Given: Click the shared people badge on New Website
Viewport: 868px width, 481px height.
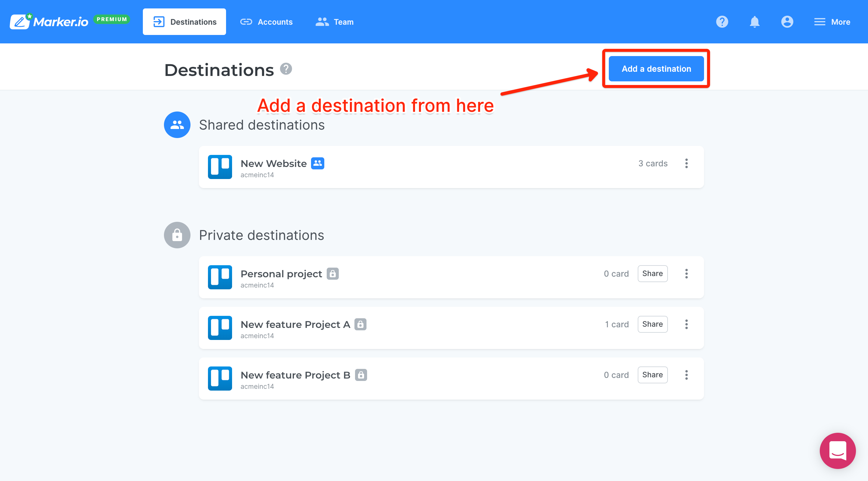Looking at the screenshot, I should click(317, 163).
